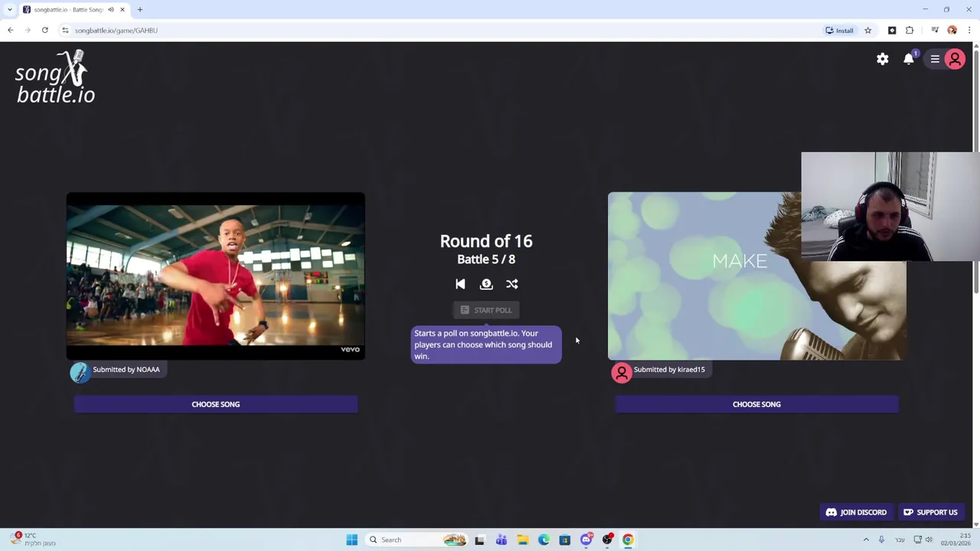This screenshot has width=980, height=551.
Task: Open the Chrome extensions puzzle icon
Action: coord(910,30)
